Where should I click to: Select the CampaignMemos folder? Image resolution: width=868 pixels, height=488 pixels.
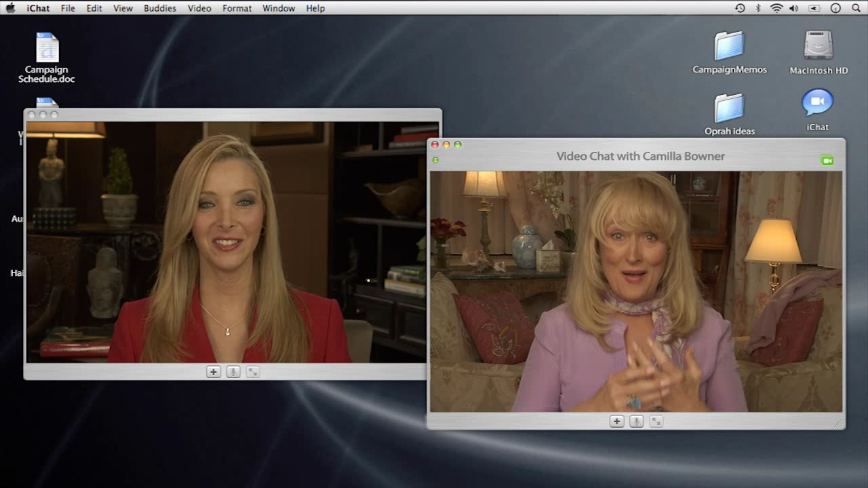pos(730,52)
